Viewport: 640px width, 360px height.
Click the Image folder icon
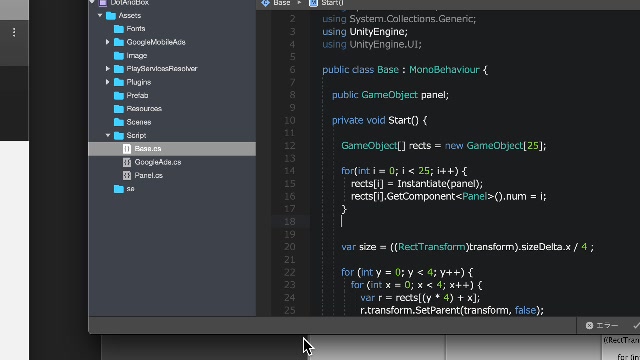click(x=119, y=56)
